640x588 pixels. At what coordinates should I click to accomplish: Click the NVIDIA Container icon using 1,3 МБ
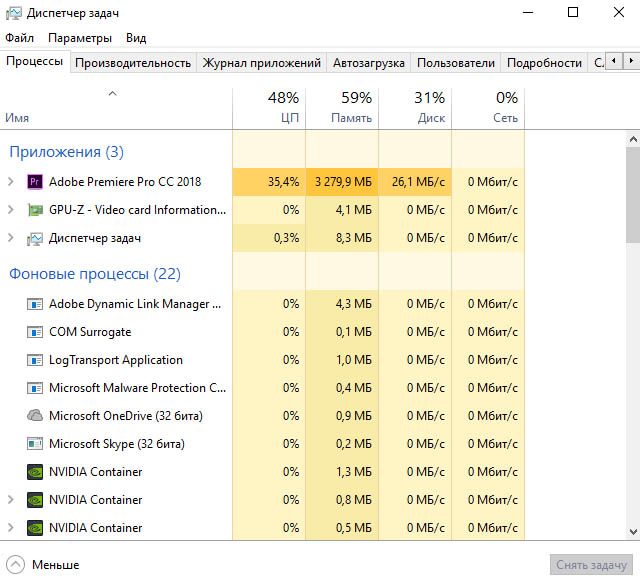tap(35, 472)
